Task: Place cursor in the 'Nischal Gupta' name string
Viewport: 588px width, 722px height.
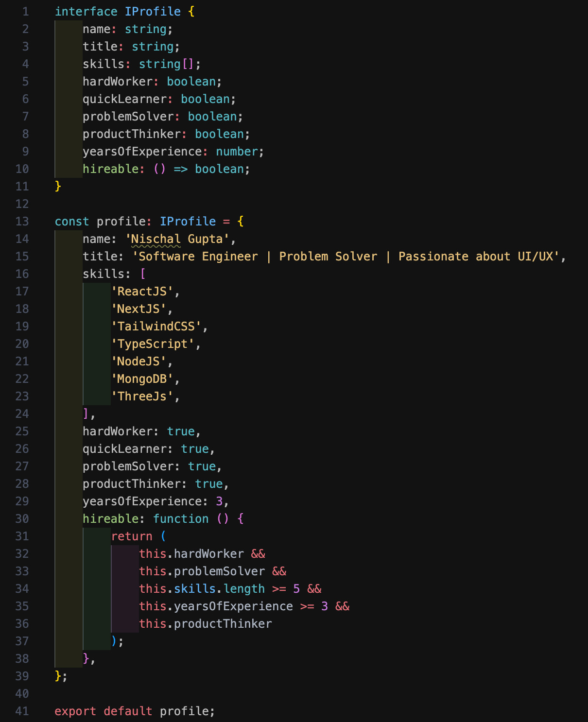Action: point(177,239)
